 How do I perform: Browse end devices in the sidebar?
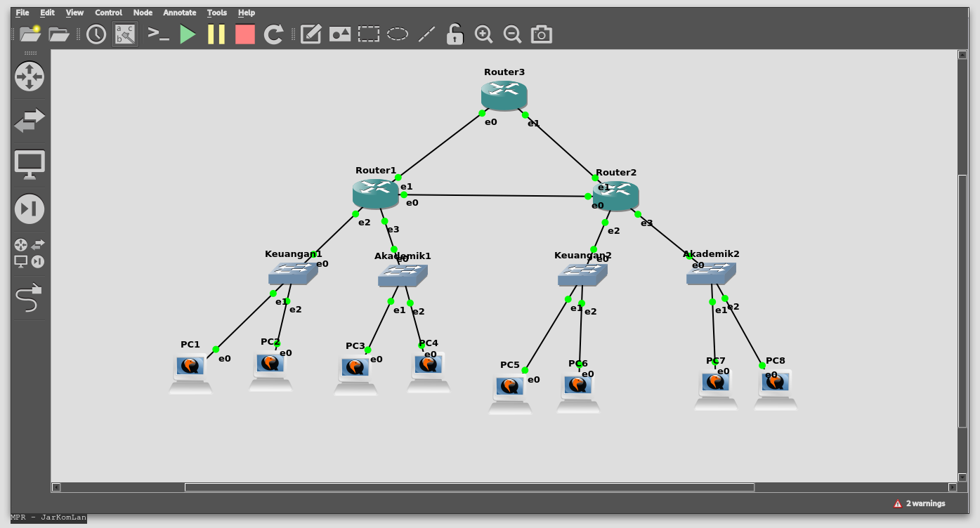click(x=30, y=164)
